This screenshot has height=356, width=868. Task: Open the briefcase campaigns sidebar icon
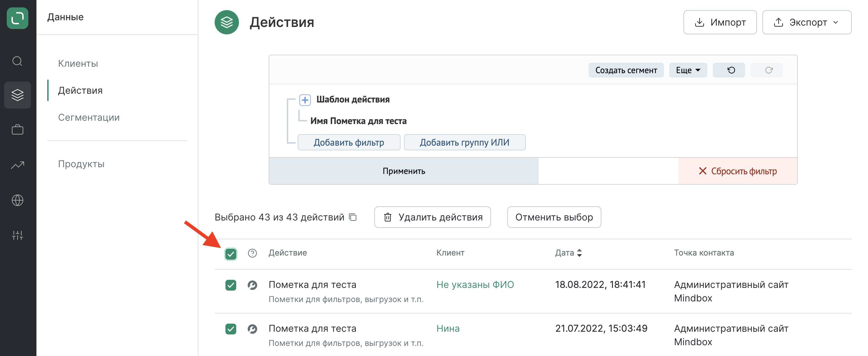point(18,130)
